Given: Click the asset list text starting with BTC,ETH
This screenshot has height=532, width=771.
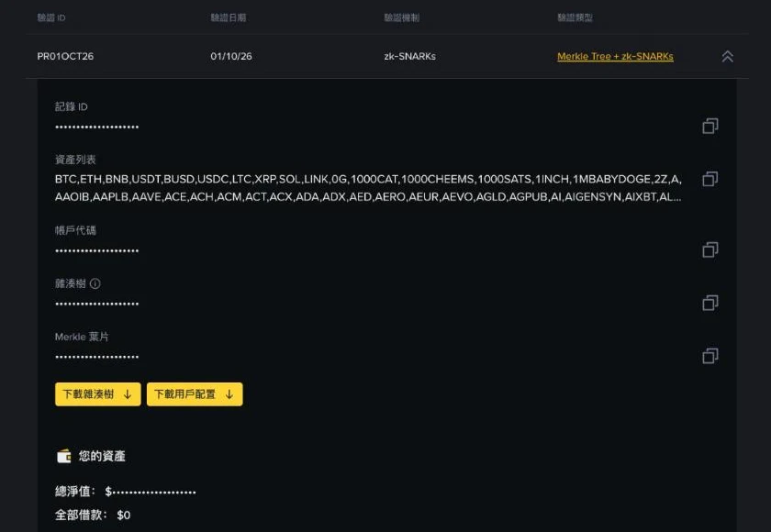Looking at the screenshot, I should 368,188.
